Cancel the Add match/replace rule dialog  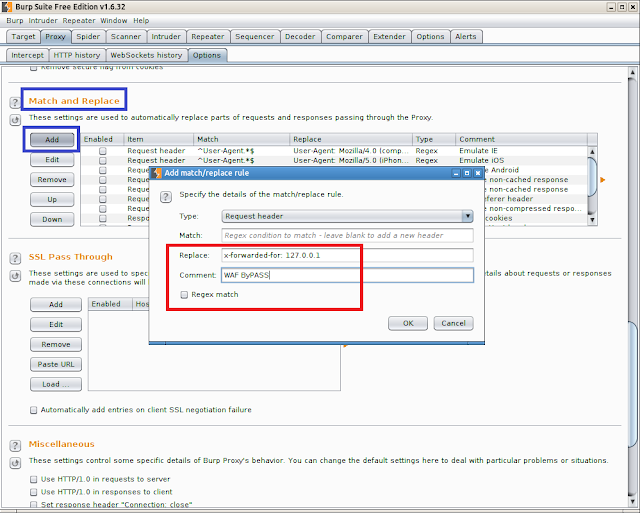(x=453, y=323)
